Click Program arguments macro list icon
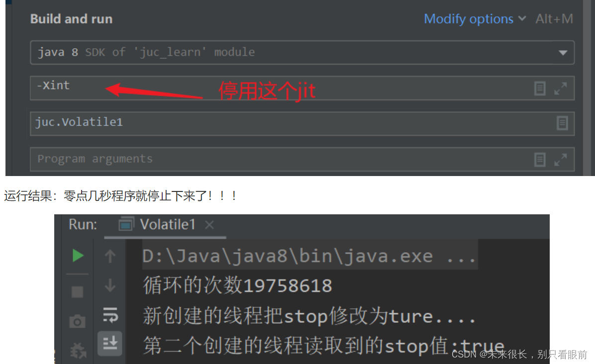The height and width of the screenshot is (364, 595). click(540, 160)
